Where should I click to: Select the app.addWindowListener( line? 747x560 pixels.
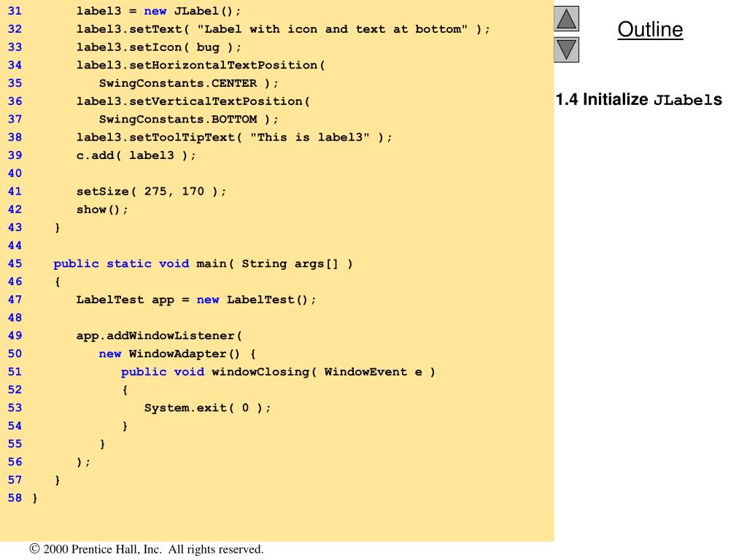point(159,335)
